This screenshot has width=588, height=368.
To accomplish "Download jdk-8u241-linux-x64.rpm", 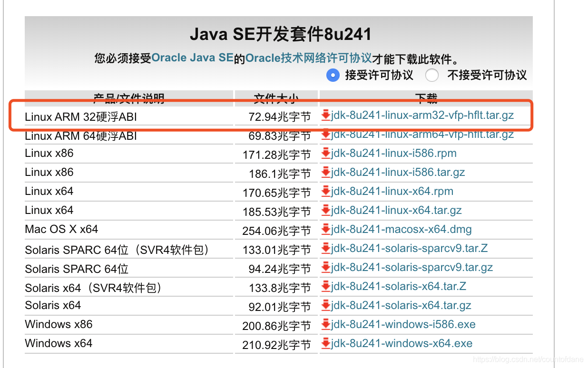I will (392, 191).
